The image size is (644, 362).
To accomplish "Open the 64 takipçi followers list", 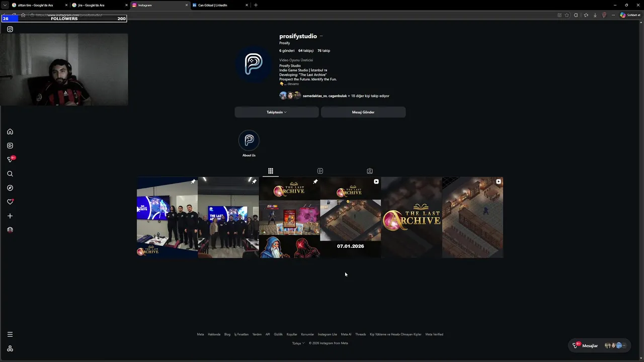I will point(306,51).
